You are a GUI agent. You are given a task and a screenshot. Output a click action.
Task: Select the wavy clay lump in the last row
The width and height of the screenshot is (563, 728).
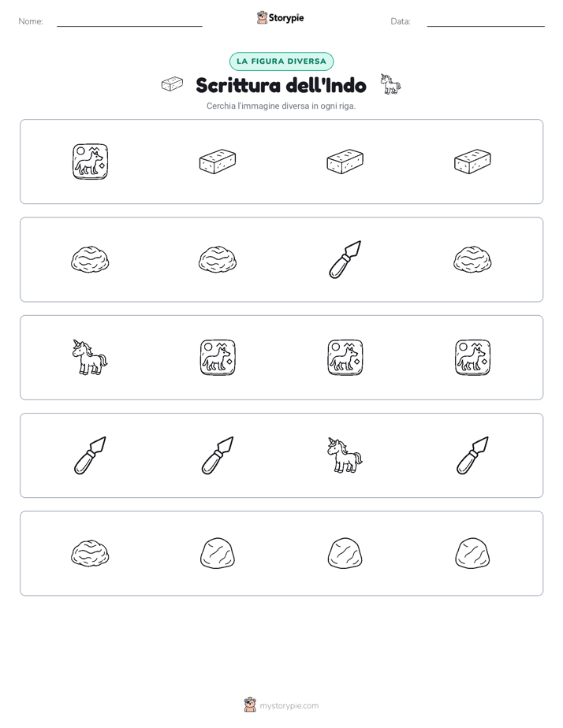[90, 553]
